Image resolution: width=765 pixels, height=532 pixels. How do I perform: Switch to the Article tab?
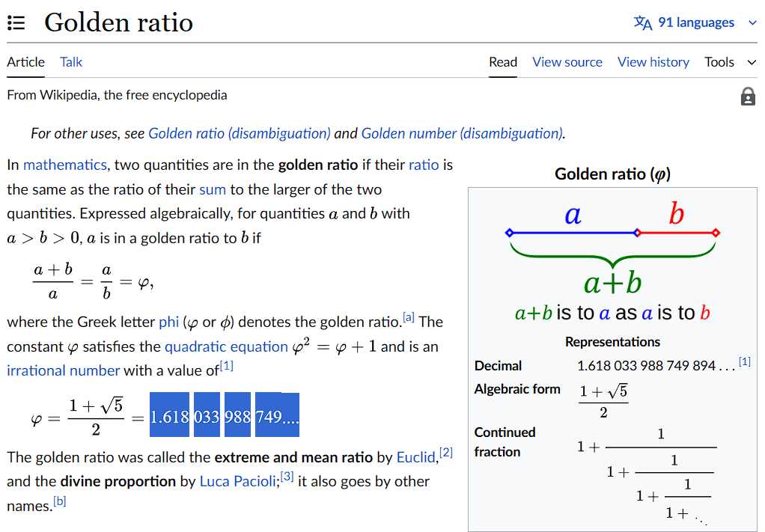pyautogui.click(x=25, y=62)
